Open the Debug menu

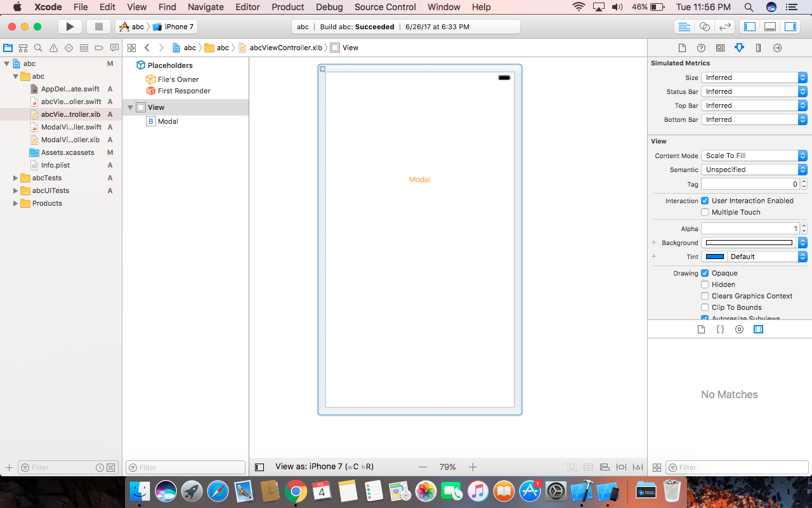(x=329, y=7)
